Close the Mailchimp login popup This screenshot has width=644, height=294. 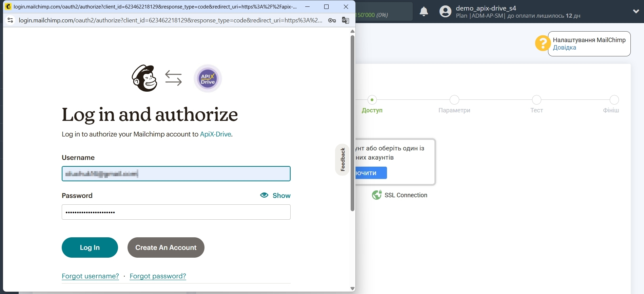[346, 6]
